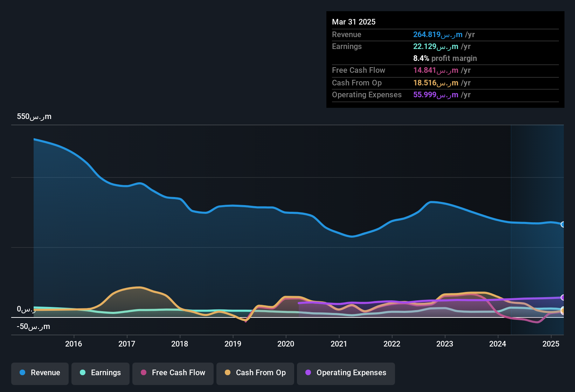The width and height of the screenshot is (575, 392).
Task: Click the 2021 x-axis label
Action: click(339, 344)
